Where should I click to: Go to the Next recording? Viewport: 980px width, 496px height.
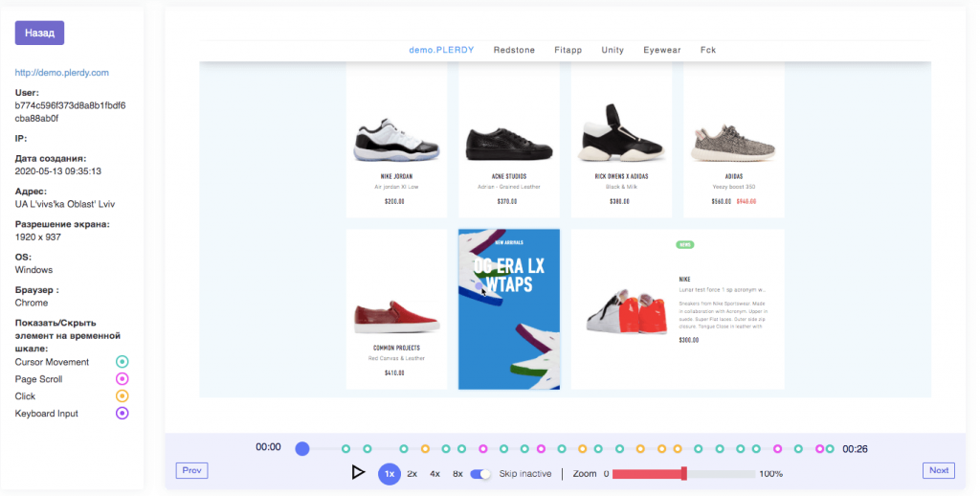click(x=938, y=470)
